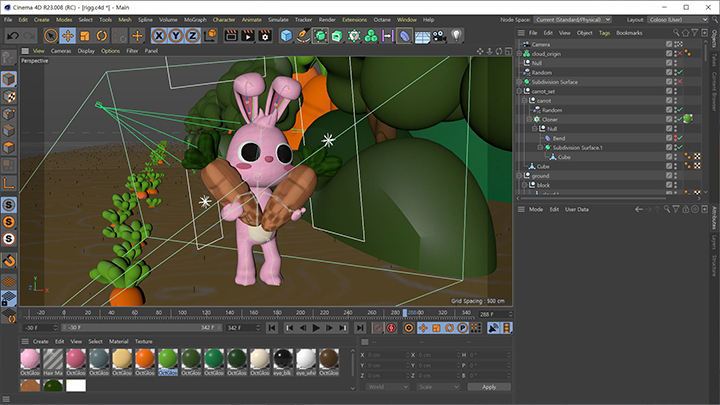Collapse the ground object hierarchy
720x405 pixels.
click(519, 176)
